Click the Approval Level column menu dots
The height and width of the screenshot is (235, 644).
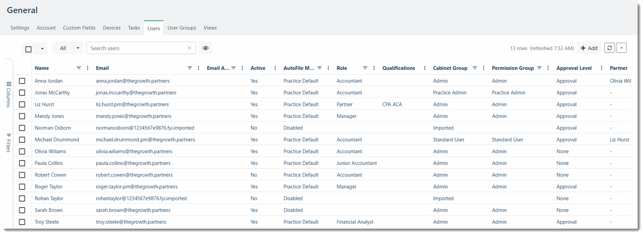(602, 68)
